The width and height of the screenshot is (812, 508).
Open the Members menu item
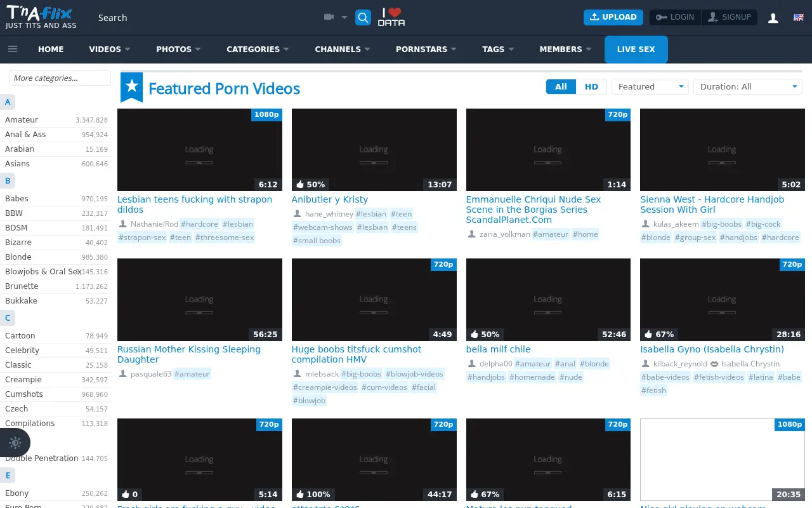[565, 49]
